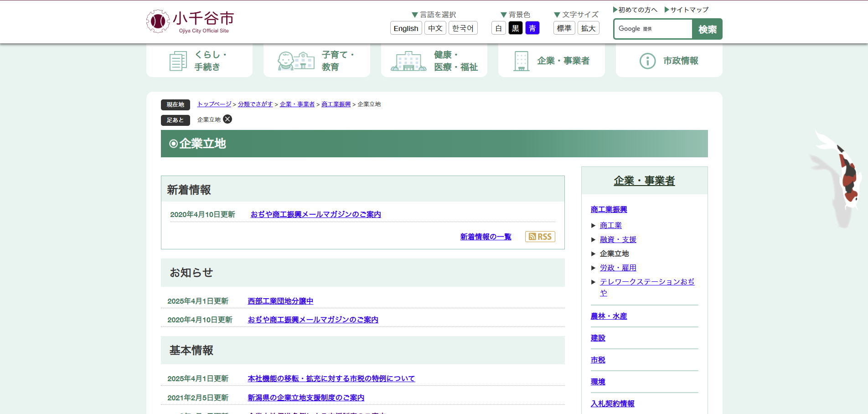
Task: Open the sidebar 農林・水産 link
Action: (609, 316)
